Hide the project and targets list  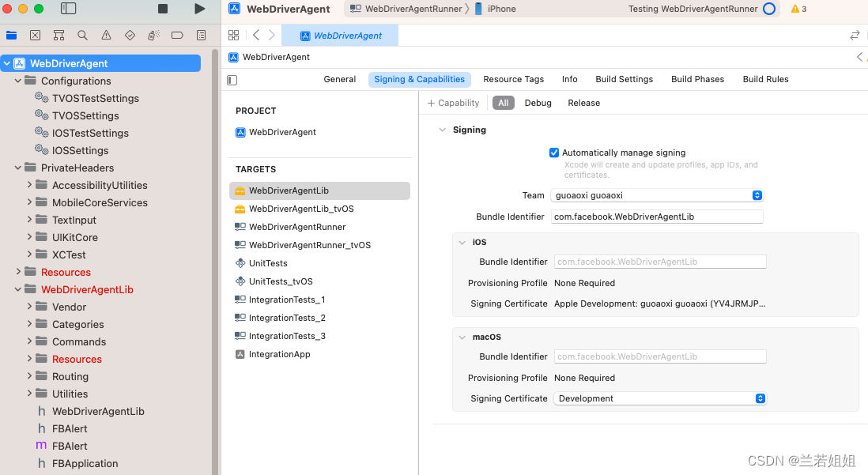pos(232,81)
